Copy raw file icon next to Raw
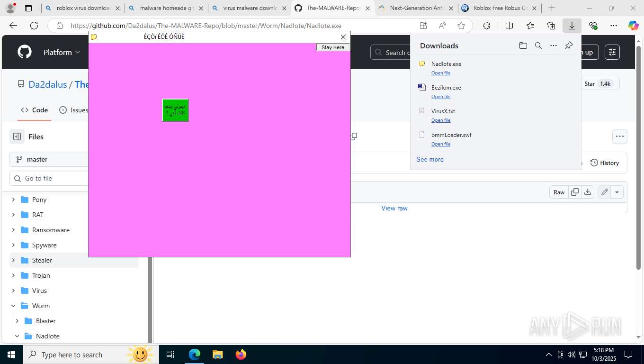 pyautogui.click(x=575, y=192)
